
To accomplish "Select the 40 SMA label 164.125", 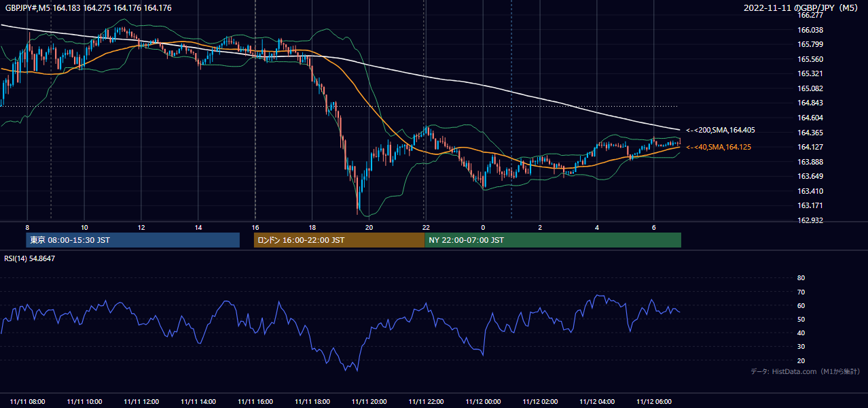I will coord(719,147).
